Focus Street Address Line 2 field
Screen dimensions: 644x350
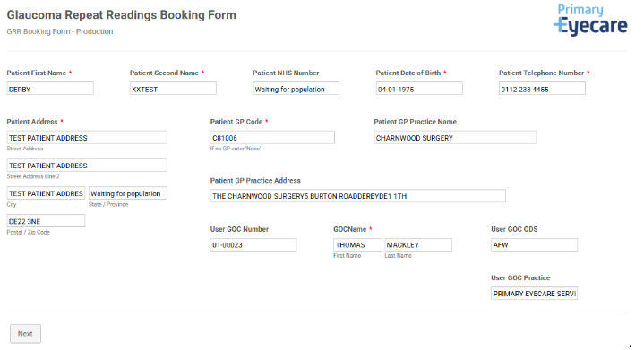[x=87, y=166]
